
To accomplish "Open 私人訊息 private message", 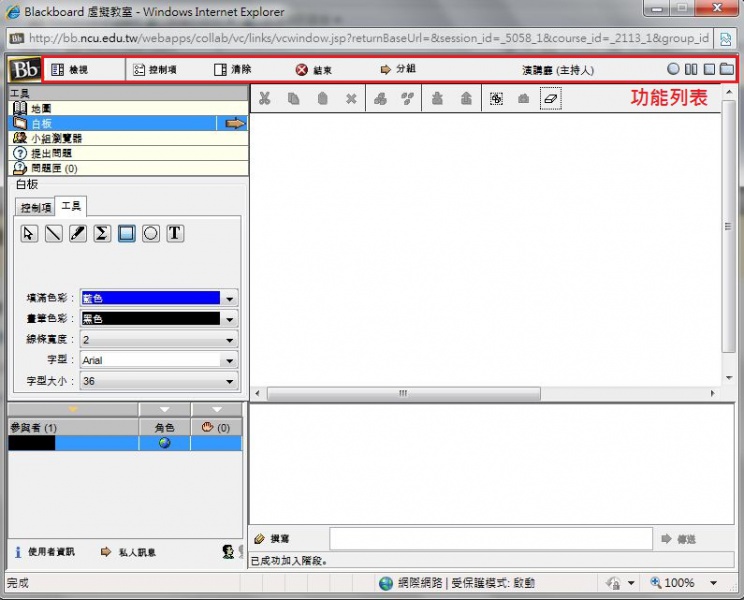I will tap(128, 552).
